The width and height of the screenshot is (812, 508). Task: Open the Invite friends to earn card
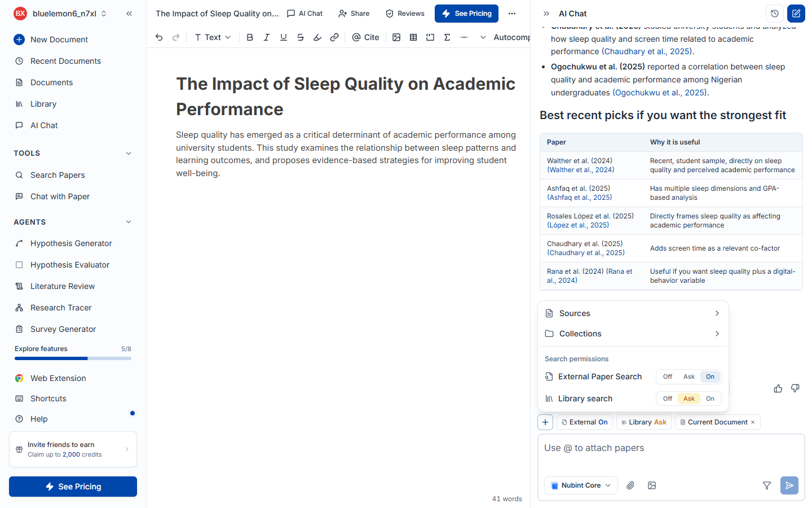point(73,449)
